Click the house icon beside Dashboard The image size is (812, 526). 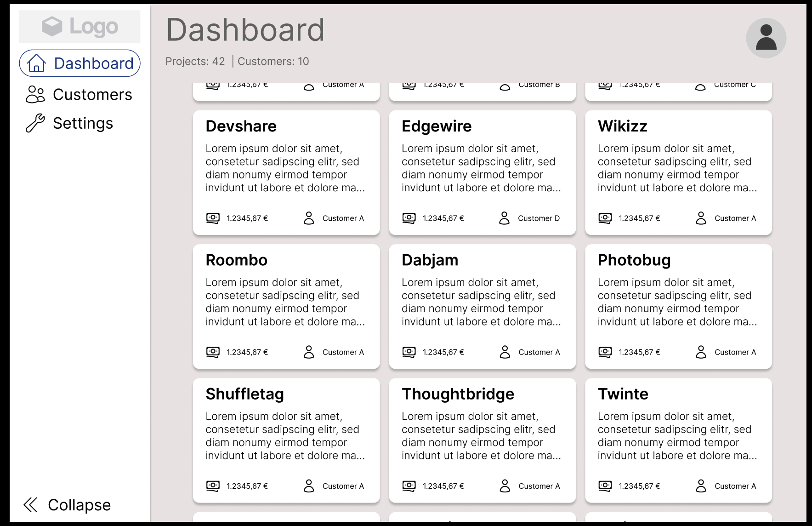36,63
